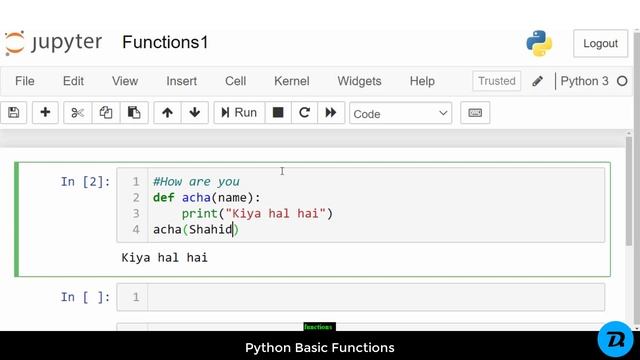Click the Python 3 kernel name
The image size is (640, 360).
click(x=584, y=81)
